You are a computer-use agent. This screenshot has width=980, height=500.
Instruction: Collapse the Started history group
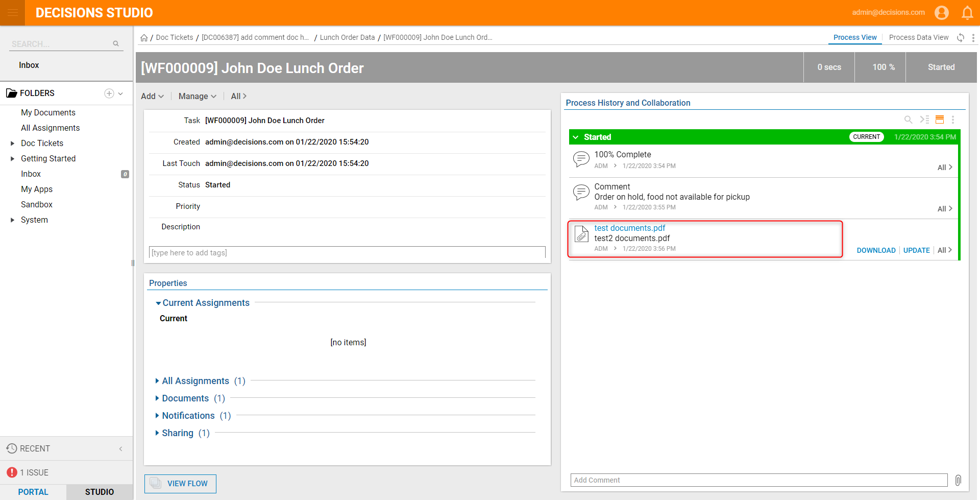click(x=576, y=137)
